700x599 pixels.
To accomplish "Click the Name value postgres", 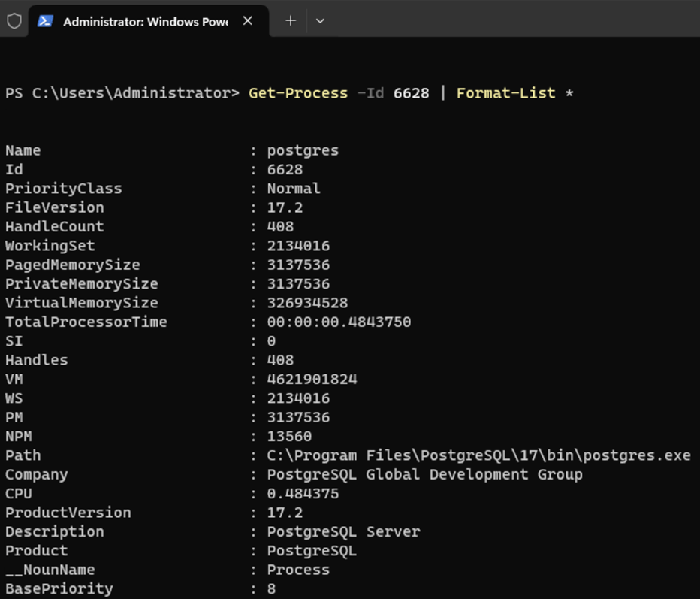I will pyautogui.click(x=303, y=150).
